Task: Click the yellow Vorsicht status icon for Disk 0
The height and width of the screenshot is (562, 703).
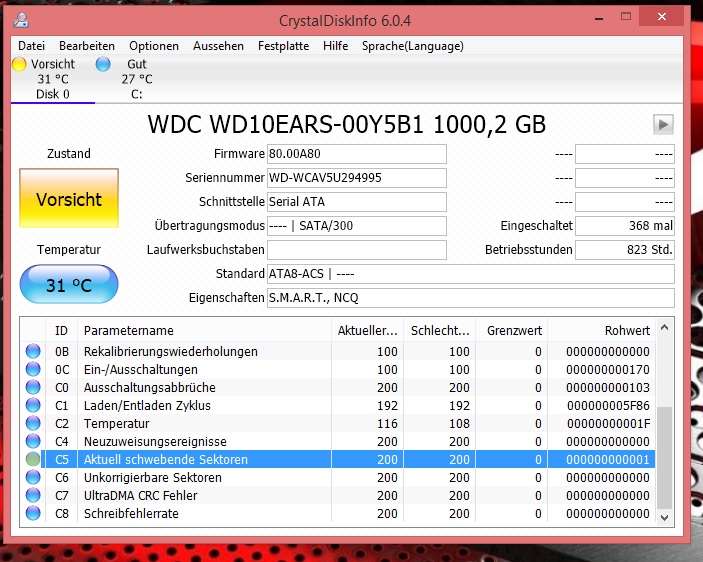Action: (x=19, y=64)
